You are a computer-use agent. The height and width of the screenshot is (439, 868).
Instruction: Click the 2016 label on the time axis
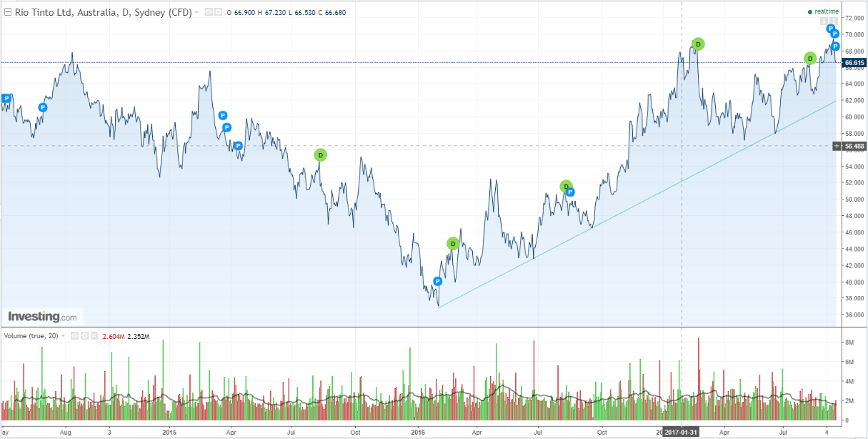(418, 433)
